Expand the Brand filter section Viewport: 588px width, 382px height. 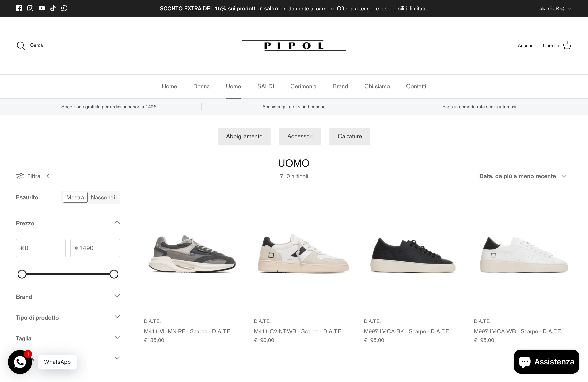[x=68, y=297]
